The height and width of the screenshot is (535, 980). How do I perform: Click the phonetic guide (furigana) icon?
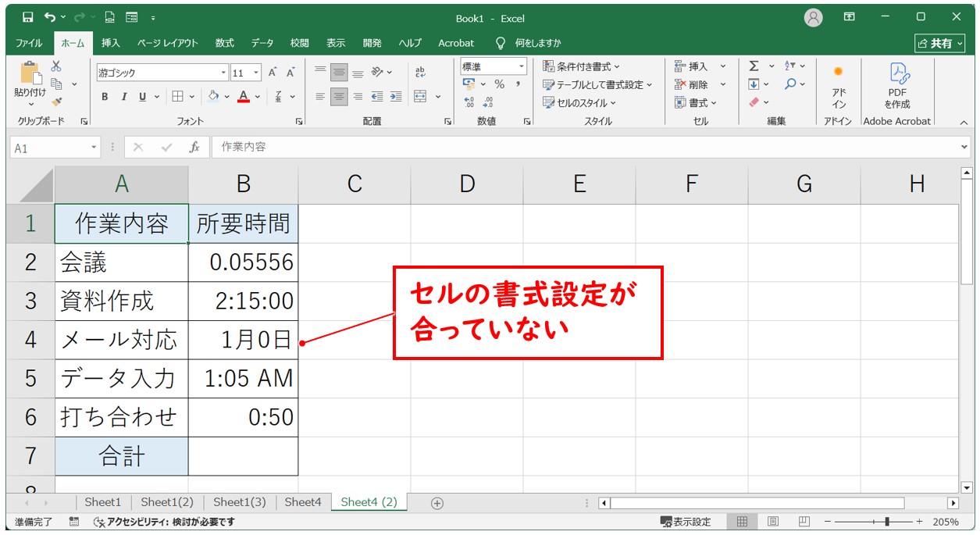click(279, 97)
